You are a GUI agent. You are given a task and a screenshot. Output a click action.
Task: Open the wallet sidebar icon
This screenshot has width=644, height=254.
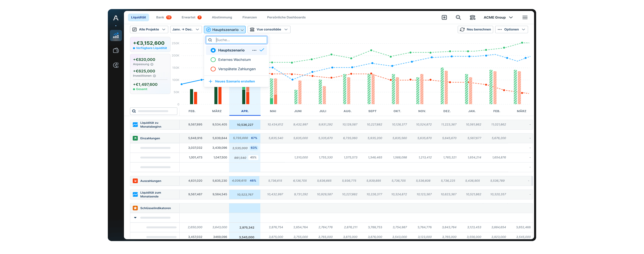click(x=116, y=50)
